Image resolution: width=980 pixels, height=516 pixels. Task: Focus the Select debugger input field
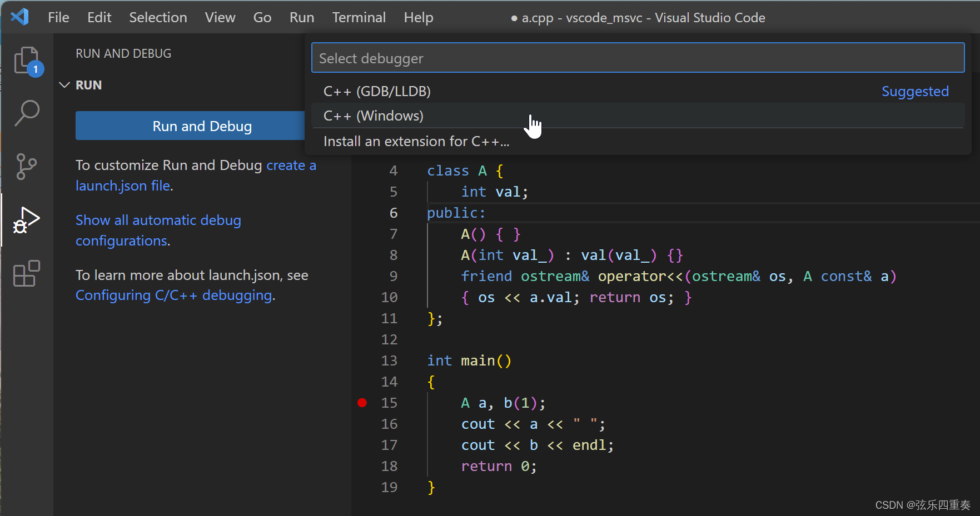(638, 58)
